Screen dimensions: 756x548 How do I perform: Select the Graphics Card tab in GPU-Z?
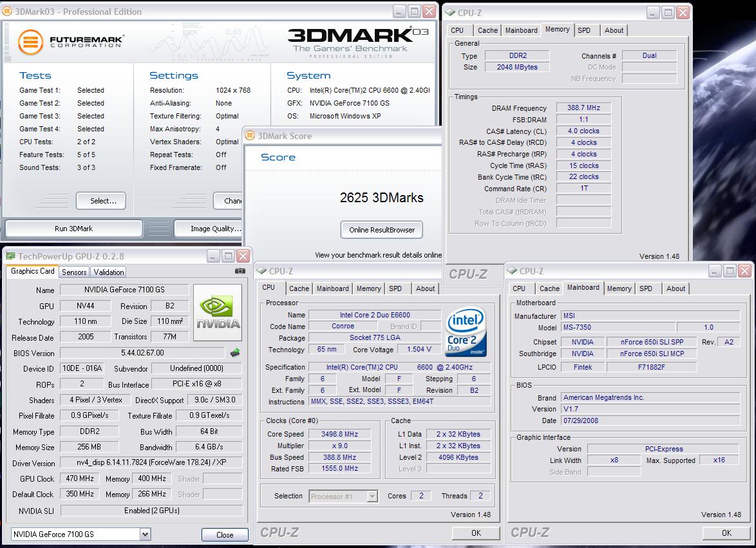point(32,271)
